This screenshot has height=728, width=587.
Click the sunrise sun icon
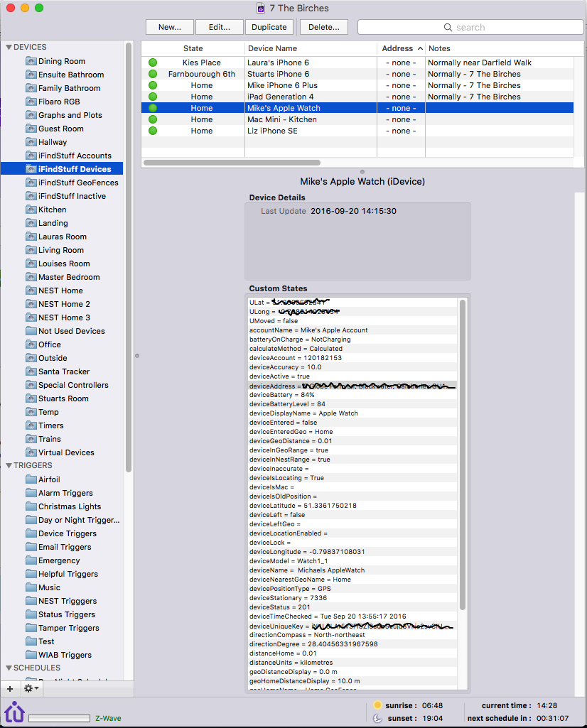(x=377, y=705)
